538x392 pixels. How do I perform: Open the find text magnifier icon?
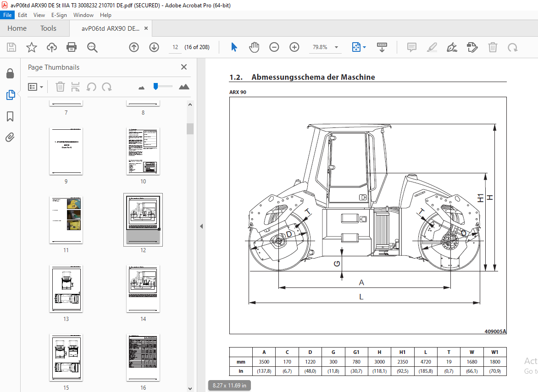[x=92, y=47]
